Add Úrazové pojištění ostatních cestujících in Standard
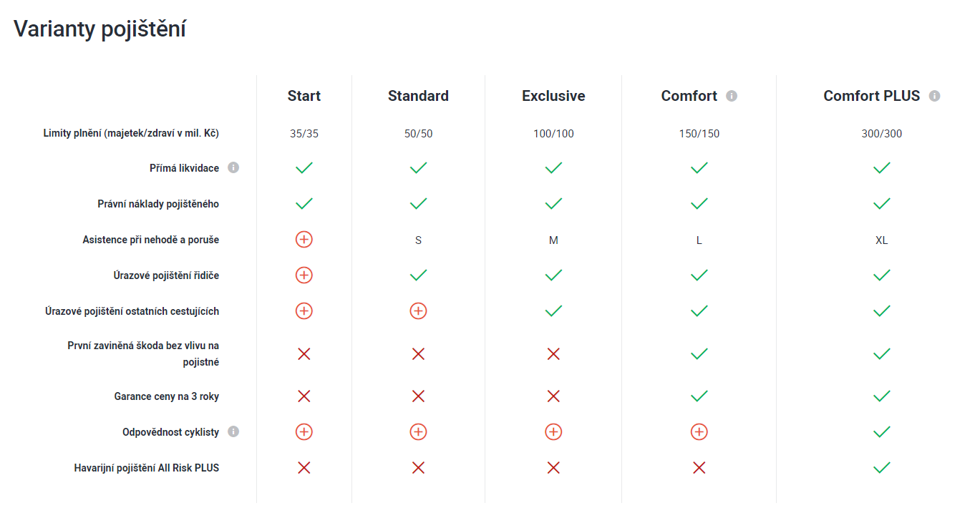Image resolution: width=980 pixels, height=508 pixels. [419, 311]
